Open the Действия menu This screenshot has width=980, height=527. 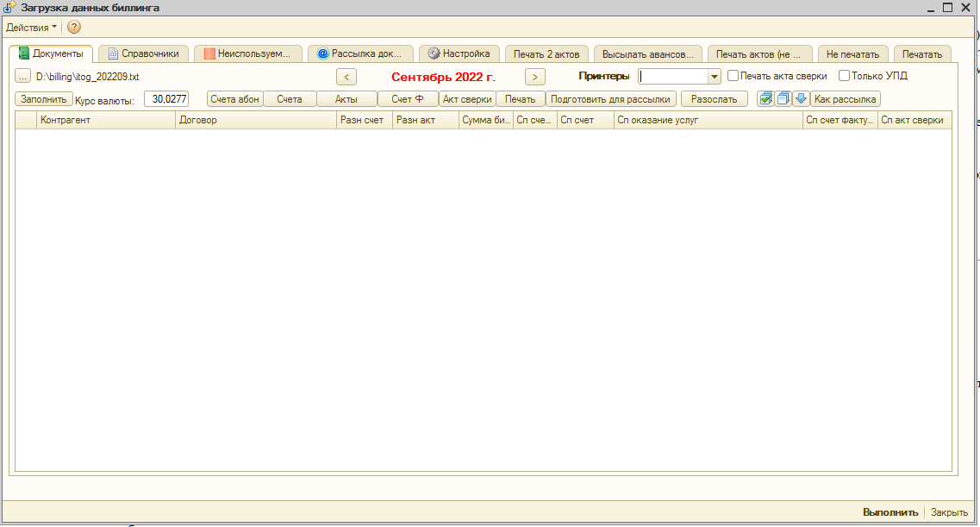[x=31, y=27]
